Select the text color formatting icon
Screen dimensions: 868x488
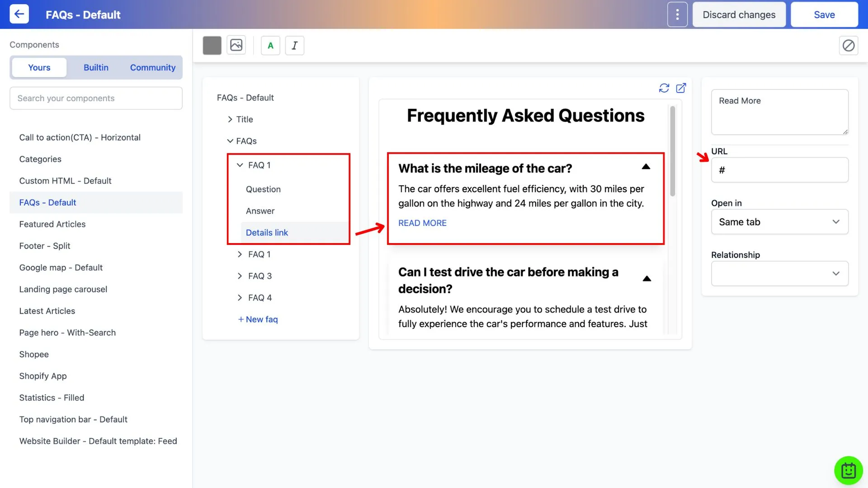(x=270, y=45)
